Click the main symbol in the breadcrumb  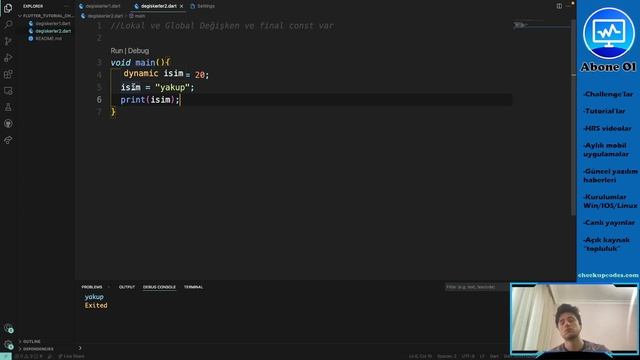(137, 16)
